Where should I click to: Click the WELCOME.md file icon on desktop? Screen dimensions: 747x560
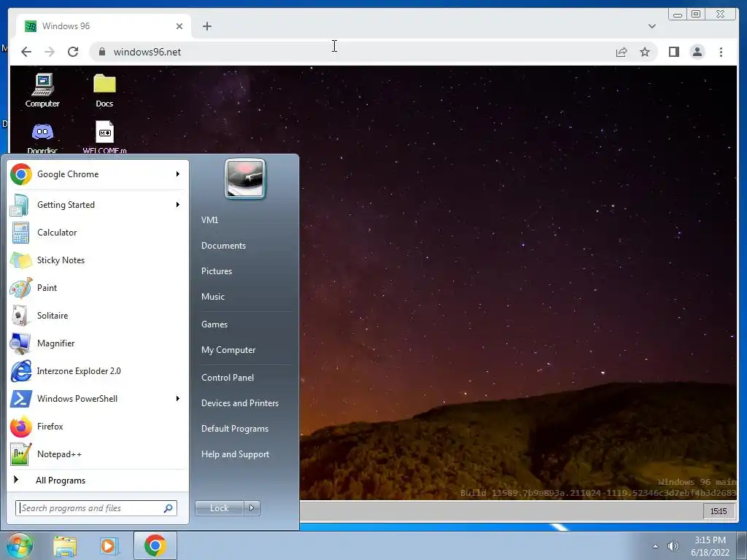tap(104, 136)
